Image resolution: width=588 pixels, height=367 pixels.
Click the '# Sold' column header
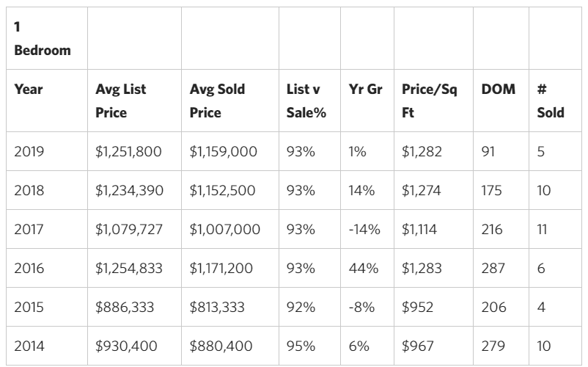click(550, 101)
